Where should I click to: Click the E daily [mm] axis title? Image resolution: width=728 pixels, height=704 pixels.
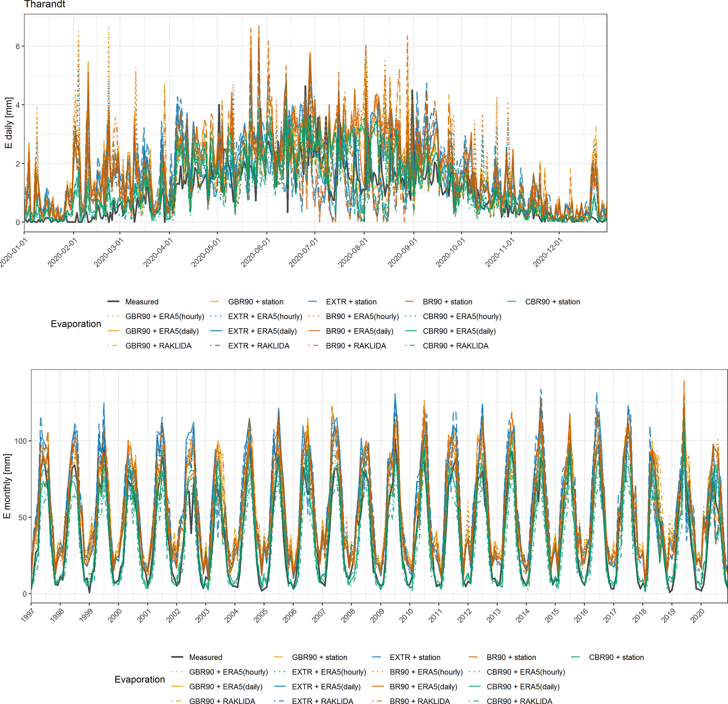click(8, 123)
